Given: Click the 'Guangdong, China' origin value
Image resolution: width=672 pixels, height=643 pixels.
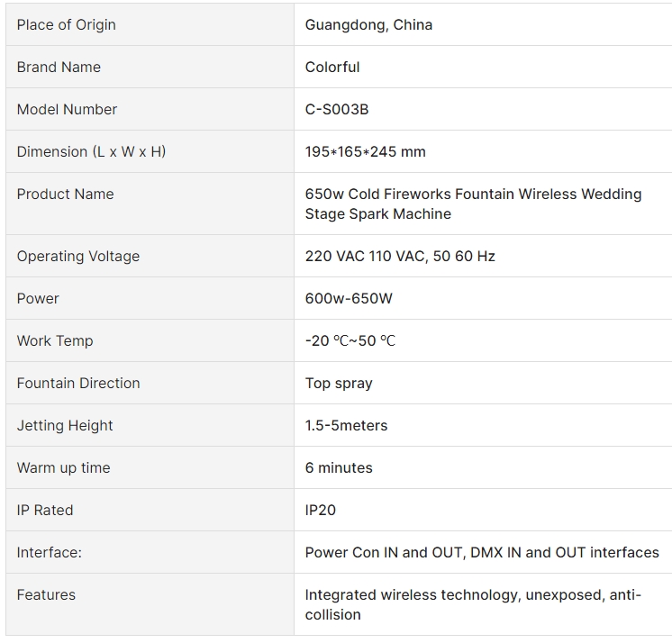Looking at the screenshot, I should point(368,25).
